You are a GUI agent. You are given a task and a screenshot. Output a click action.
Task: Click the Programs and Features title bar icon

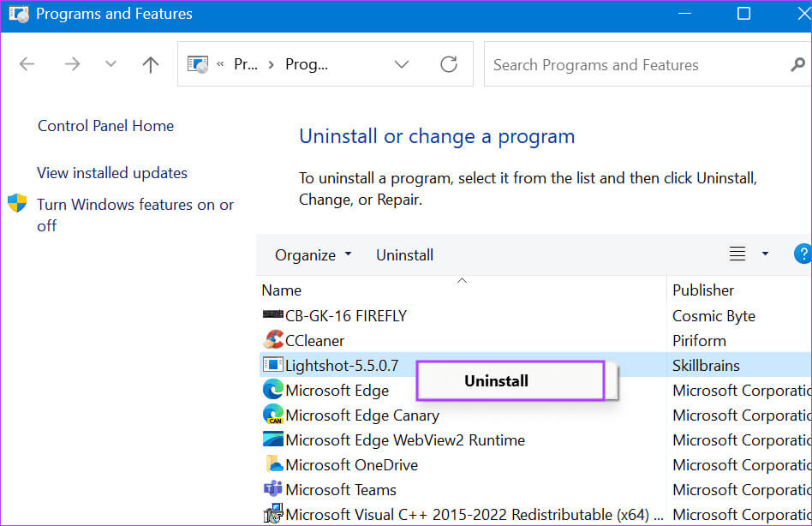coord(19,14)
